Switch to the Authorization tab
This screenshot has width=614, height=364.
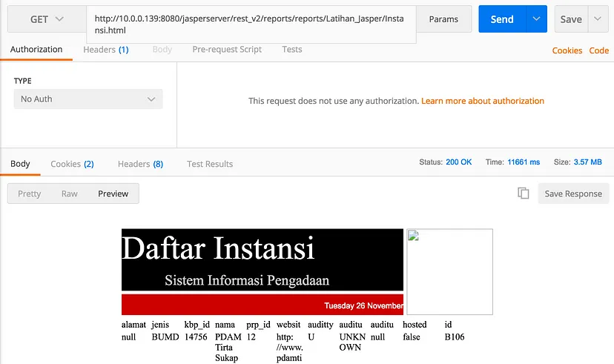click(36, 50)
